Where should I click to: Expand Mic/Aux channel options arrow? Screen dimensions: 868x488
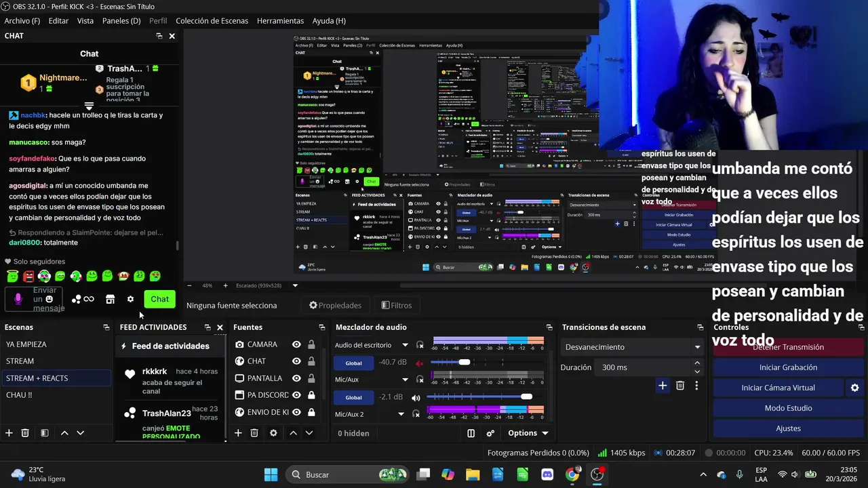[405, 380]
